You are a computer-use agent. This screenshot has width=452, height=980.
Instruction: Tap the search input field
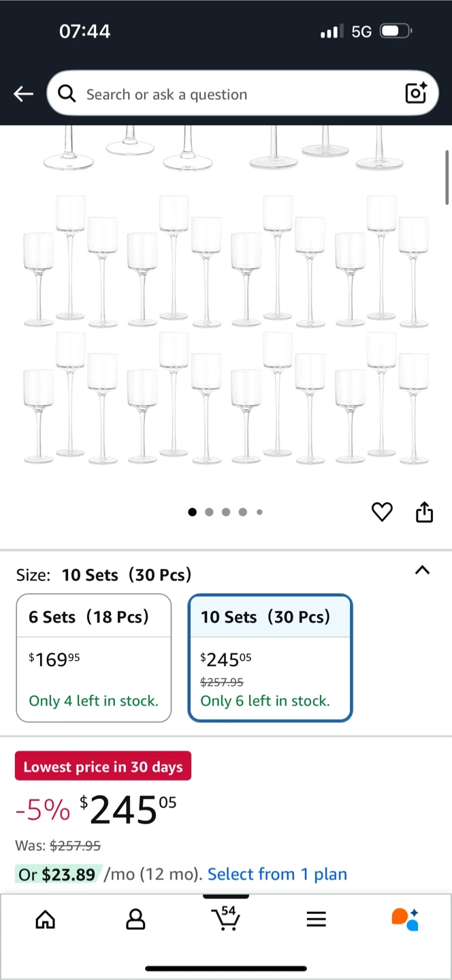pyautogui.click(x=231, y=94)
